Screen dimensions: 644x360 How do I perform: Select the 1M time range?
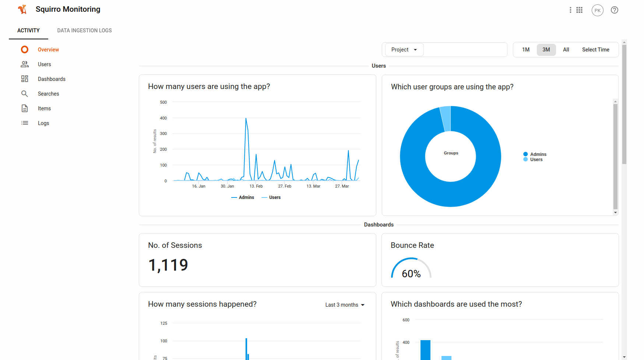526,50
